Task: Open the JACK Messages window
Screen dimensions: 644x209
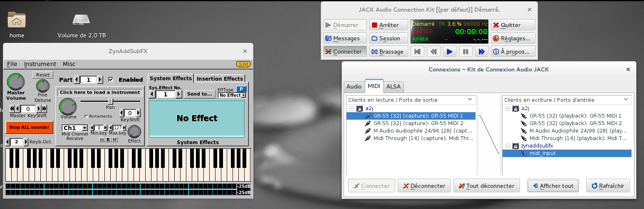Action: tap(345, 38)
